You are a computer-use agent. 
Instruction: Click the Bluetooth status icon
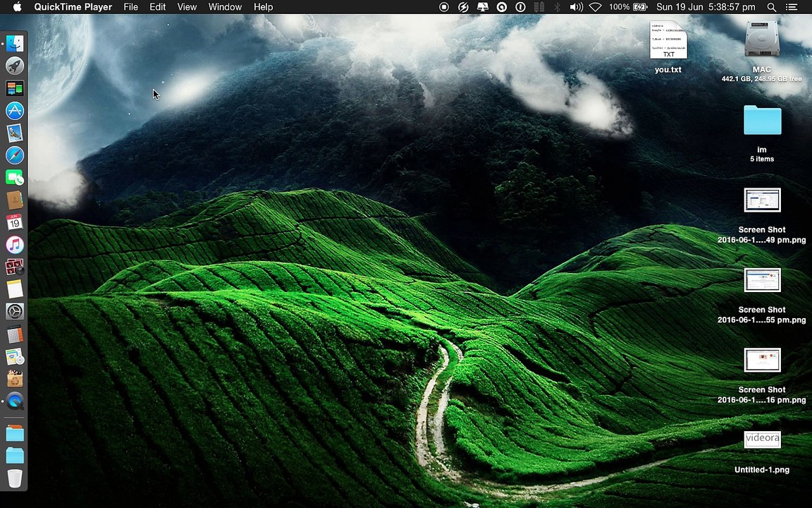click(x=558, y=7)
